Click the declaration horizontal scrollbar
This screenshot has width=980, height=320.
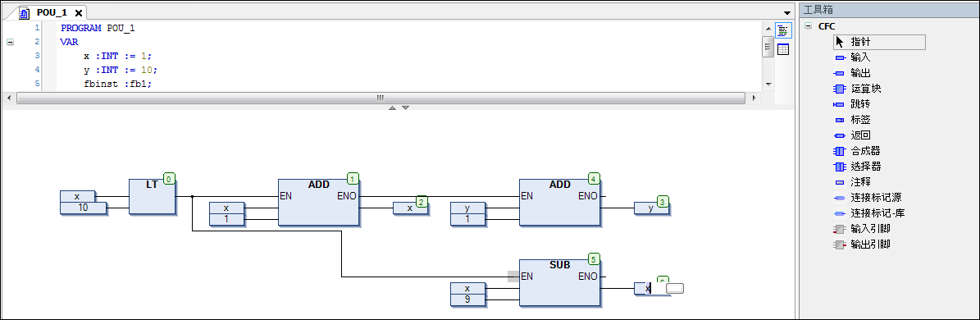381,98
